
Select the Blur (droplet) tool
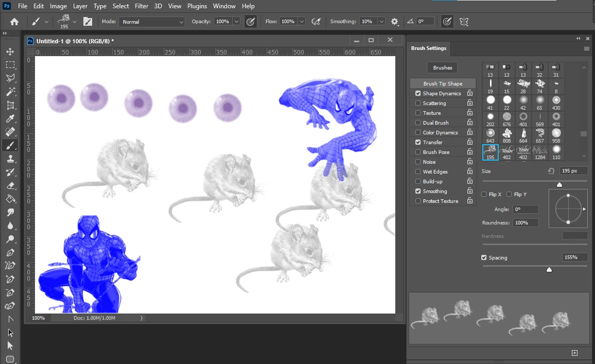10,226
